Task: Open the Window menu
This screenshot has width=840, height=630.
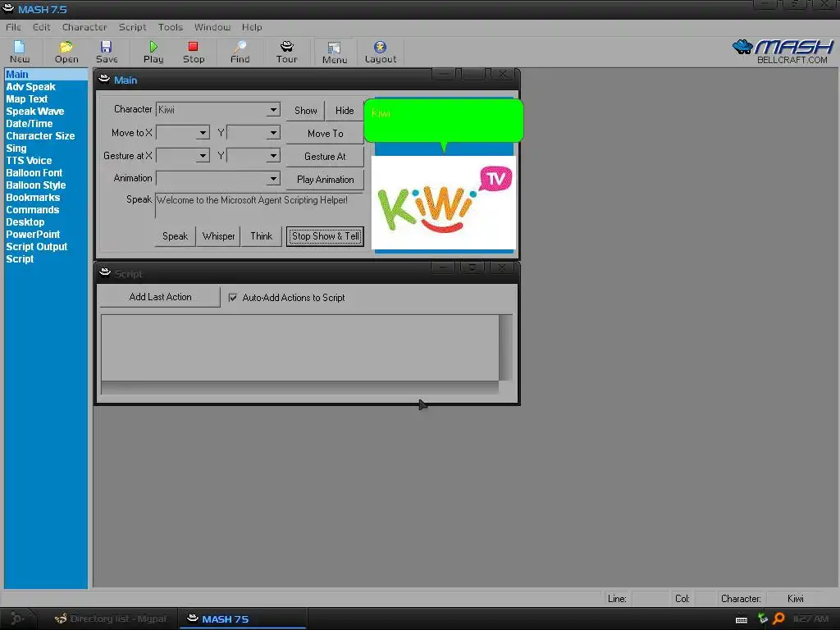Action: 212,27
